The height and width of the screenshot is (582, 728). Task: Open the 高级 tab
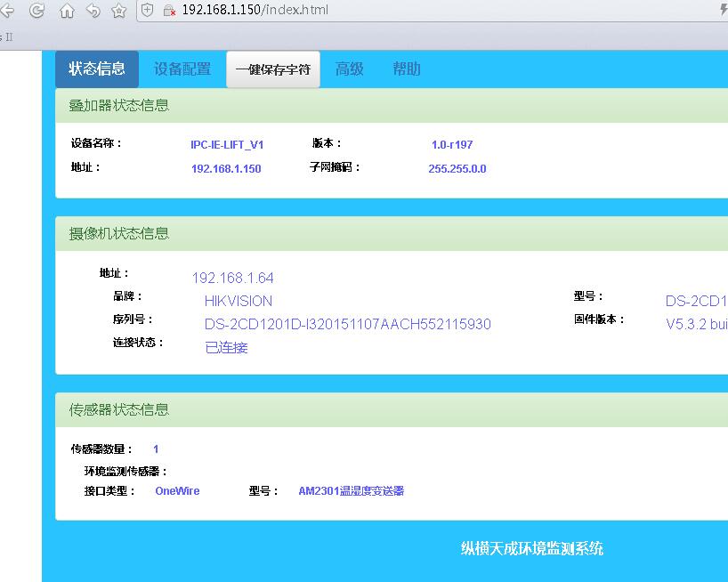349,69
